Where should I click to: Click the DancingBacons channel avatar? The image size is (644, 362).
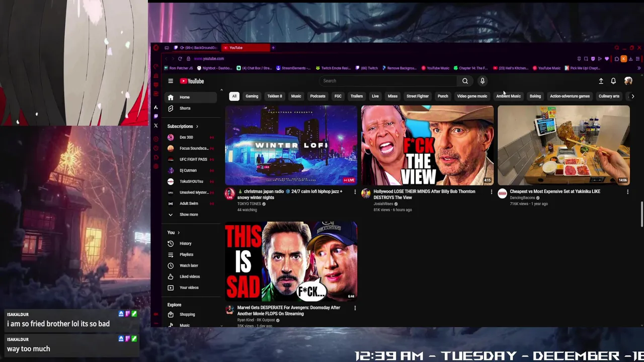[502, 194]
